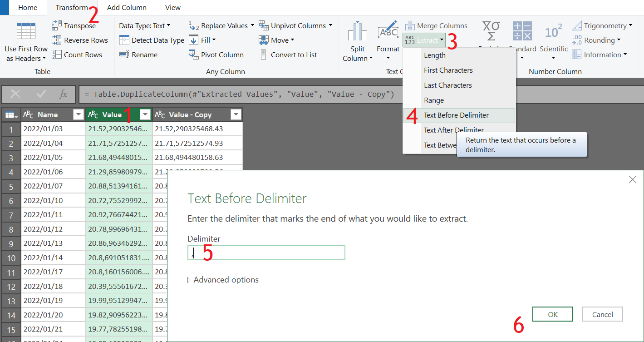This screenshot has width=644, height=342.
Task: Click the Trigonometry icon
Action: click(577, 25)
